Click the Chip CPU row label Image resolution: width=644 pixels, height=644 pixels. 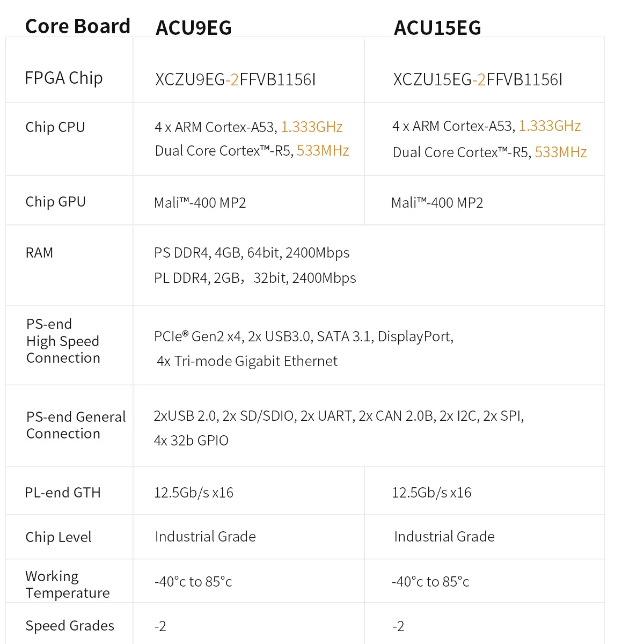click(55, 127)
